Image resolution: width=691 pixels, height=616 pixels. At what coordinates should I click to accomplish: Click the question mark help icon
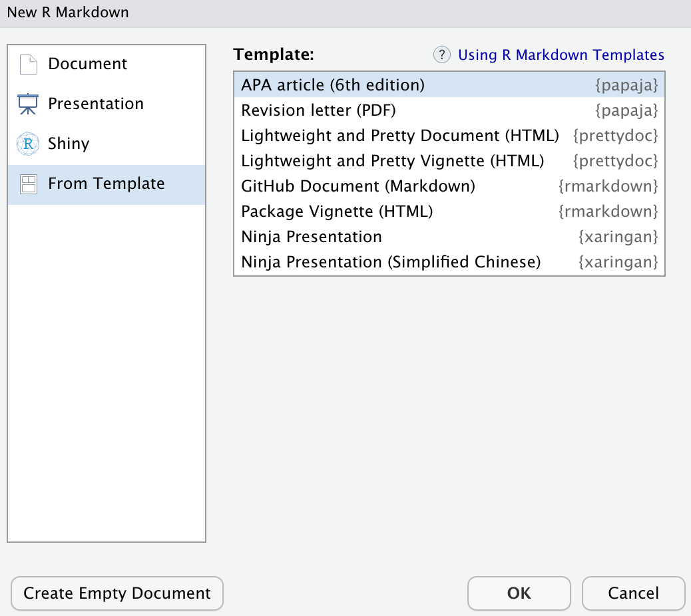pyautogui.click(x=441, y=55)
